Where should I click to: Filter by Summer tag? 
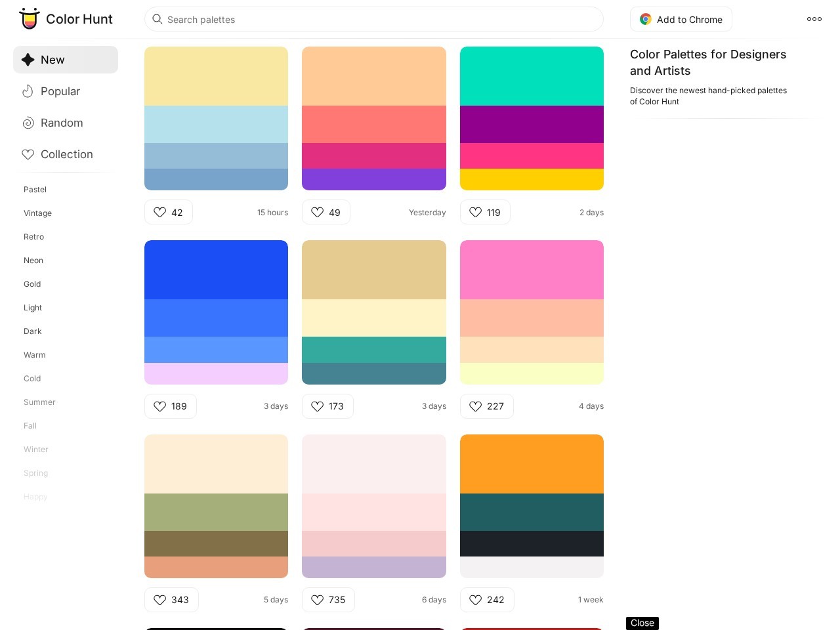point(39,402)
